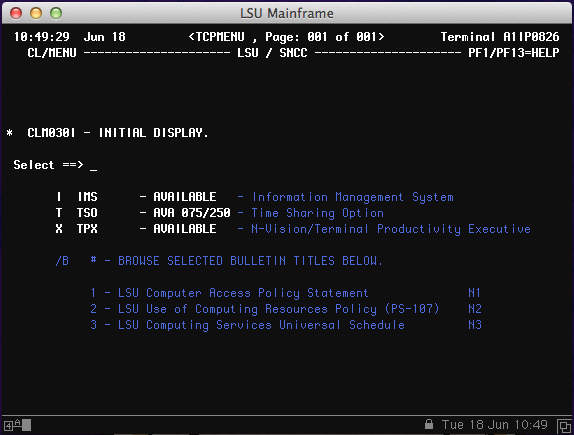This screenshot has width=574, height=435.
Task: Click the 'Information Management System' description
Action: 353,197
